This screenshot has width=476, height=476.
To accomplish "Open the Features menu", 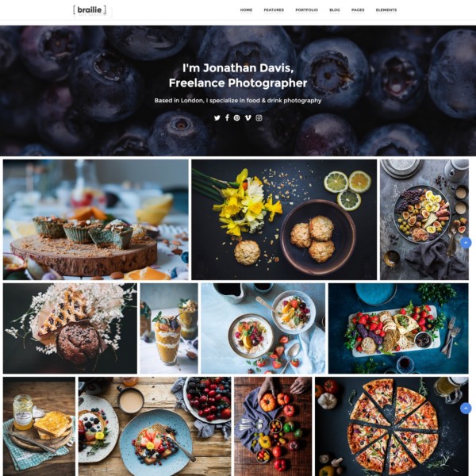I will (274, 10).
